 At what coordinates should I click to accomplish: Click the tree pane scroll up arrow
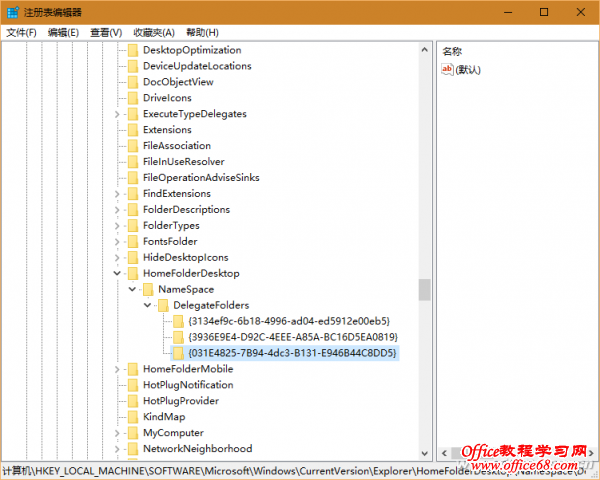424,50
